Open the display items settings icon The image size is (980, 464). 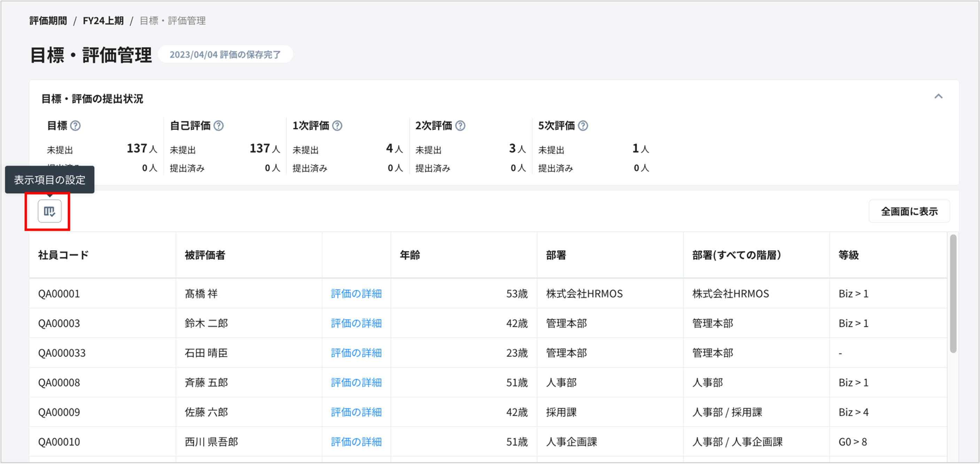tap(49, 211)
